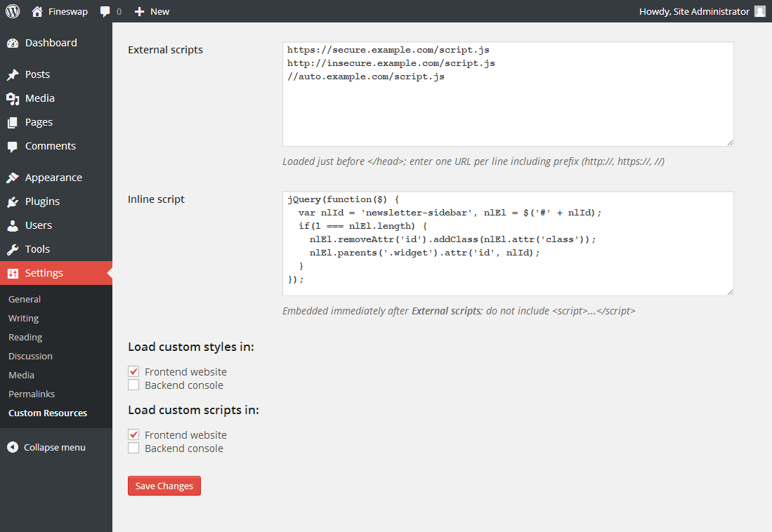Open the Appearance menu label
772x532 pixels.
click(x=53, y=178)
